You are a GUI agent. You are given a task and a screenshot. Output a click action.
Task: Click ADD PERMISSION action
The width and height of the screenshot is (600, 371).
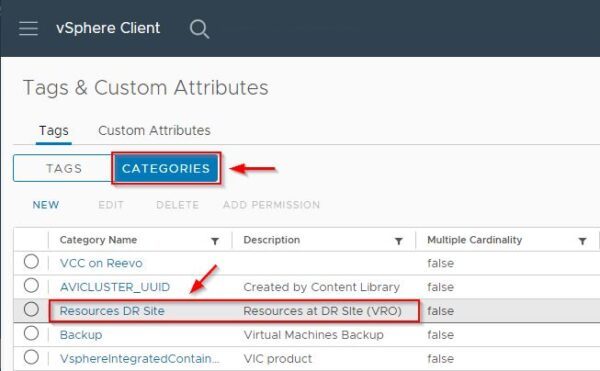272,205
